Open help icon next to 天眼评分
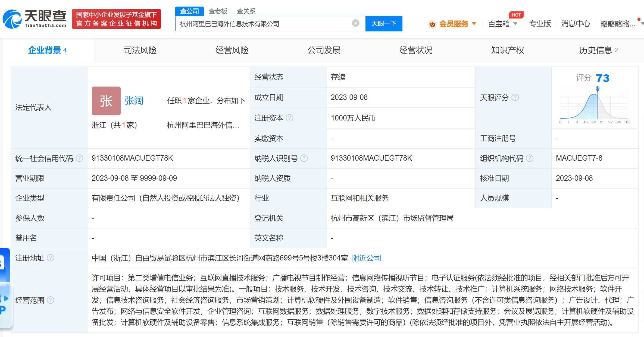The width and height of the screenshot is (644, 337). pos(515,98)
